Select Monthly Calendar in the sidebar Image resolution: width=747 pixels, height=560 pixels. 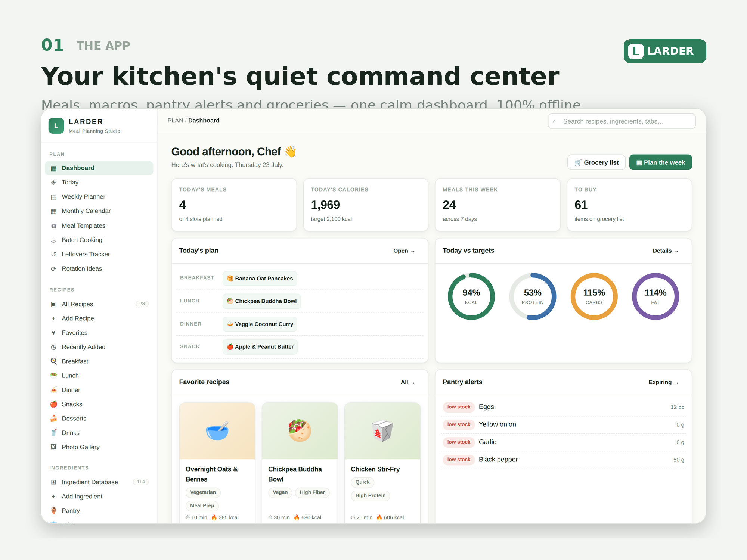99,211
